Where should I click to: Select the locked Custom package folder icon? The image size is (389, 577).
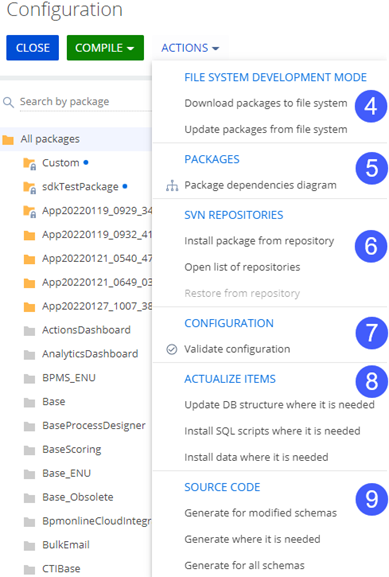pos(29,163)
